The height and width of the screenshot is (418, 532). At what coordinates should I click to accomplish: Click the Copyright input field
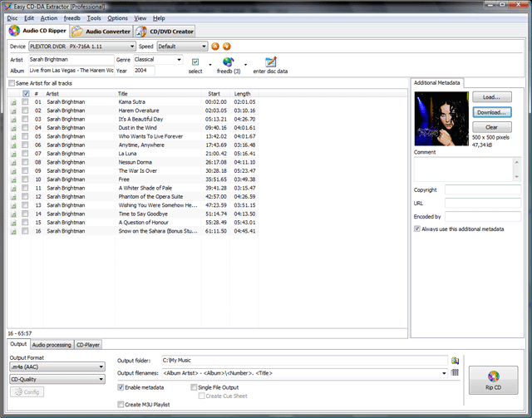483,189
